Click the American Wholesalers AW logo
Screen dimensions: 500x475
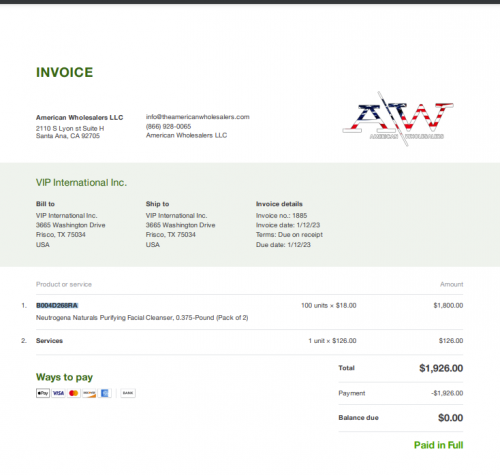click(x=398, y=119)
